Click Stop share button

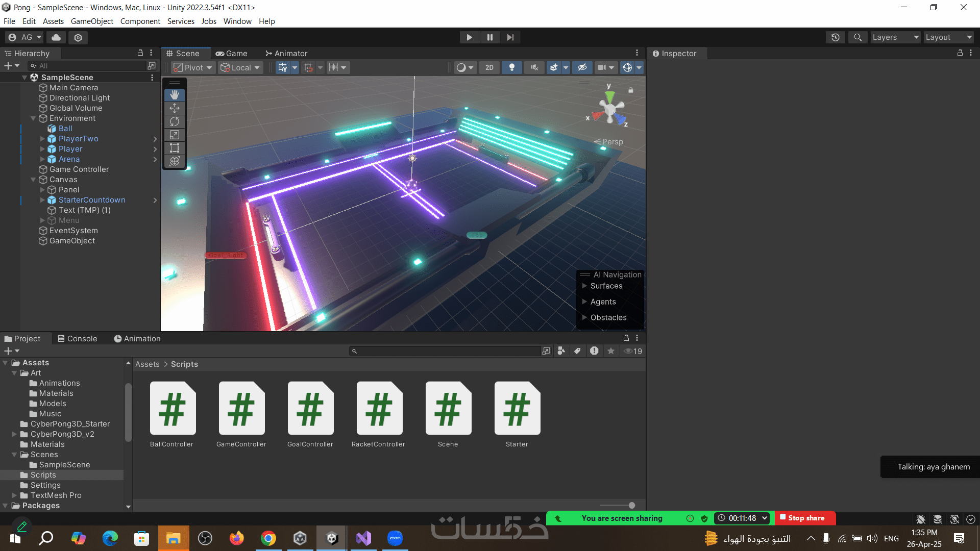(x=804, y=518)
